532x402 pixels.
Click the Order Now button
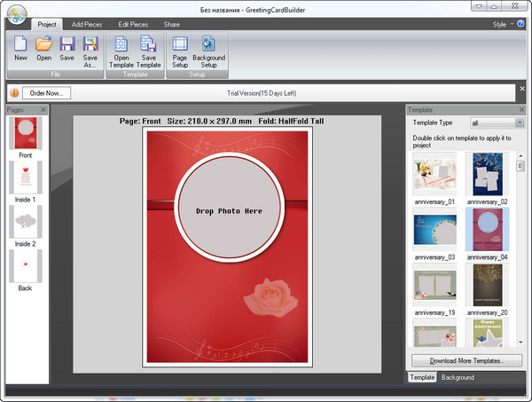[46, 92]
